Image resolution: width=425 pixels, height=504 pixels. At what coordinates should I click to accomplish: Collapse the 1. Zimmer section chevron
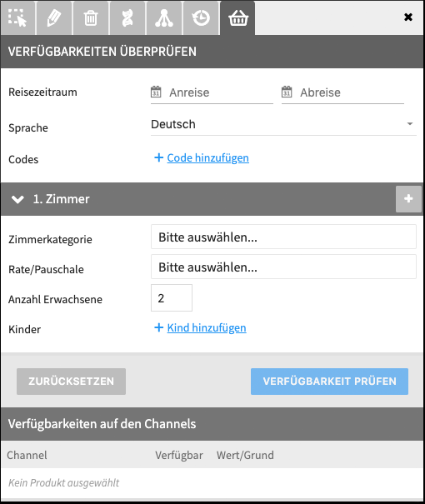point(17,199)
